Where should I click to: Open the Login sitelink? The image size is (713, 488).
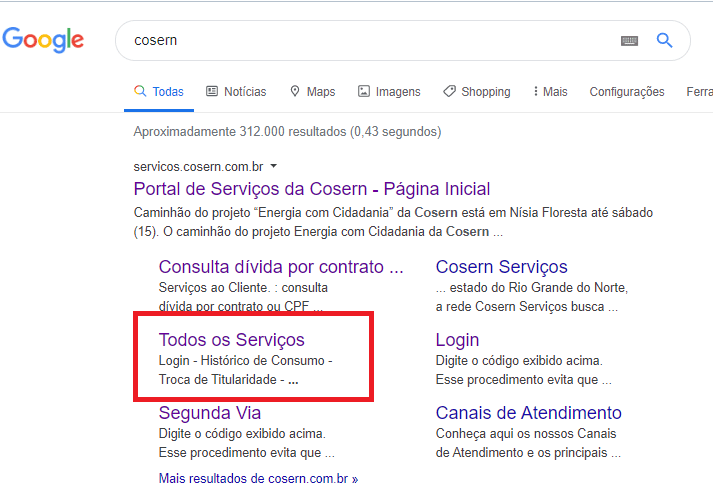point(457,340)
